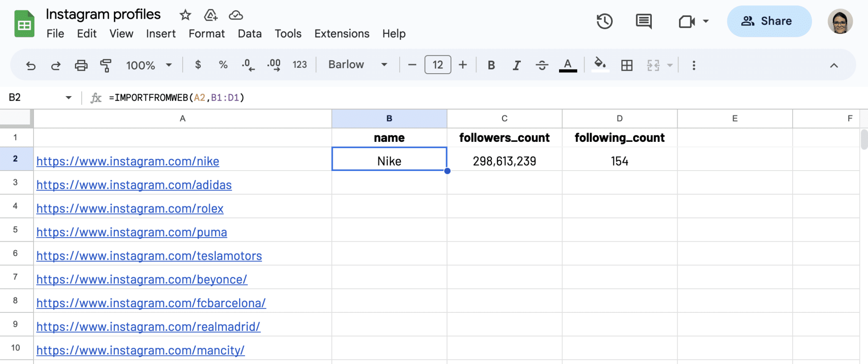Click the vertical scrollbar thumb
This screenshot has height=364, width=868.
click(x=864, y=140)
